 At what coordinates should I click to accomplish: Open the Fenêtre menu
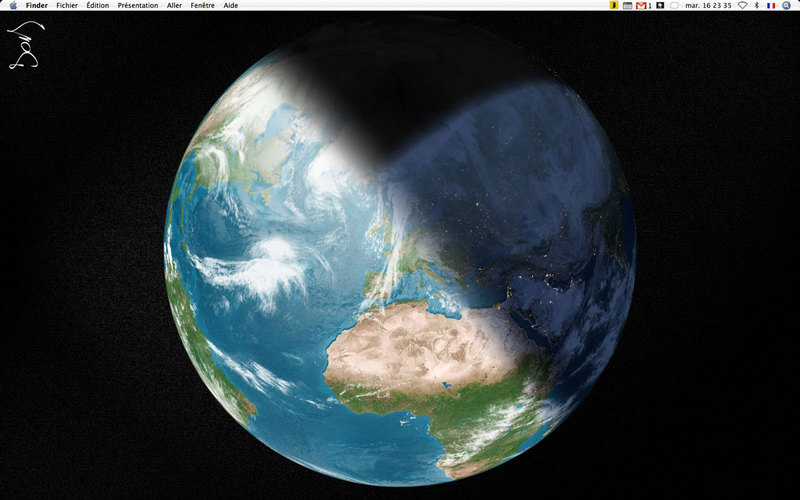pos(203,5)
